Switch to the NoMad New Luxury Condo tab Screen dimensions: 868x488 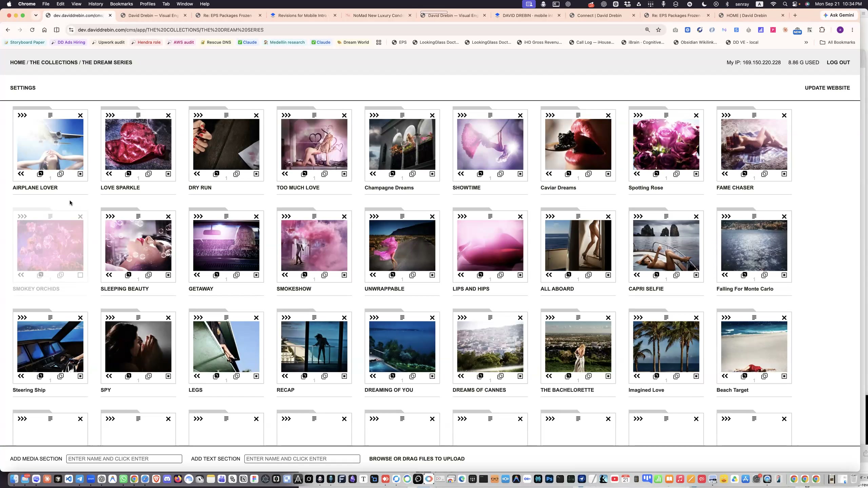coord(378,15)
